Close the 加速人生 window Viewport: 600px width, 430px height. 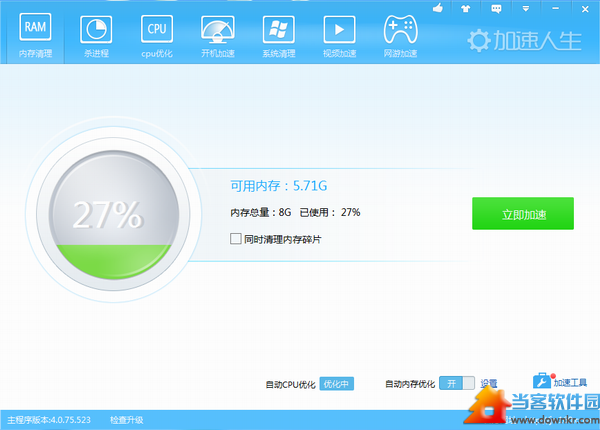[x=585, y=9]
